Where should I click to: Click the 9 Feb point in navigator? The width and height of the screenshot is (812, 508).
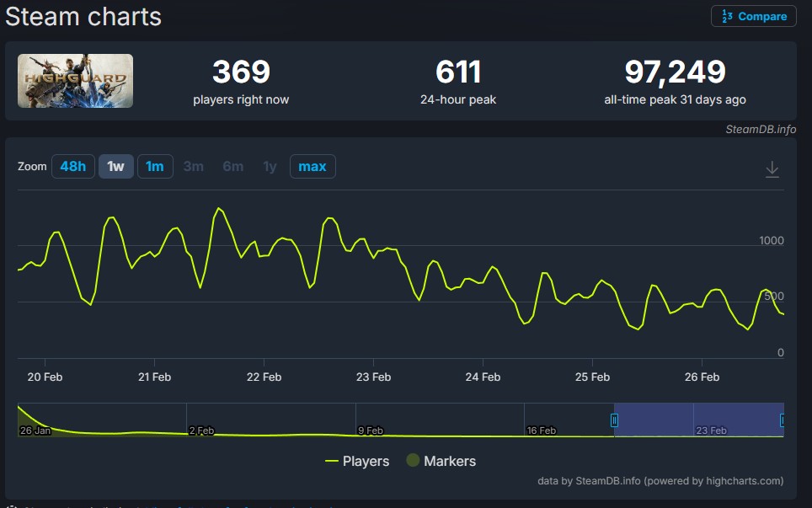pyautogui.click(x=371, y=430)
